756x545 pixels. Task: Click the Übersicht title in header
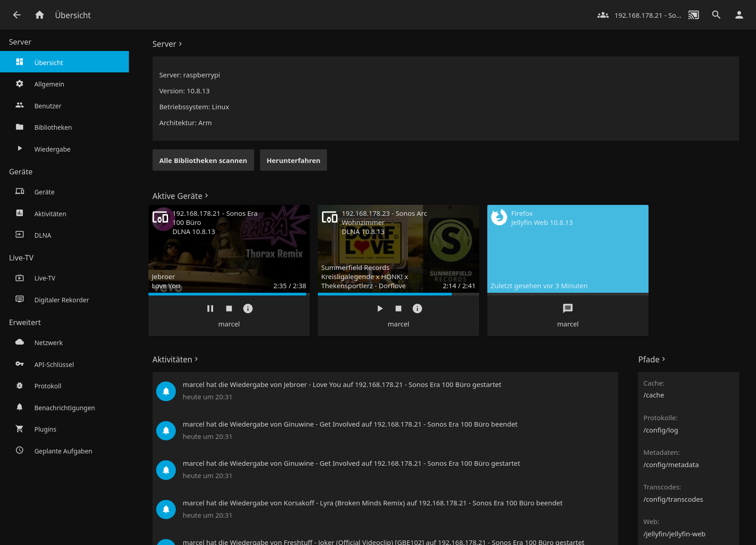coord(73,15)
